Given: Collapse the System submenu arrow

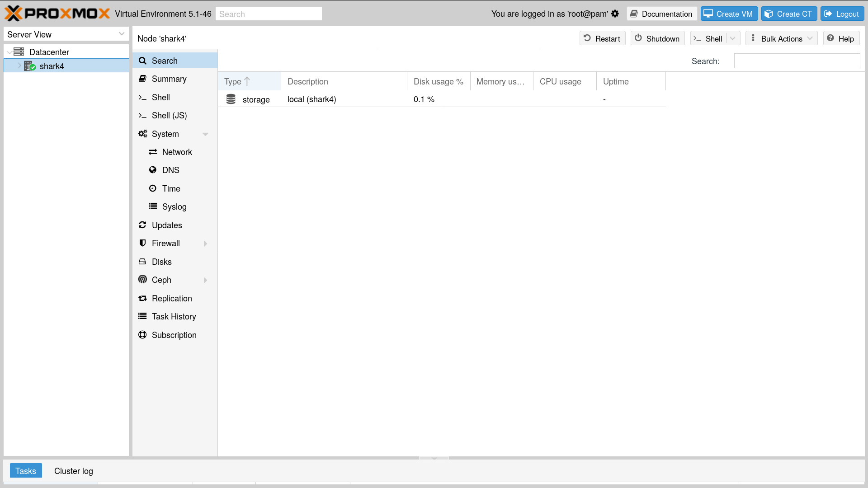Looking at the screenshot, I should (205, 134).
